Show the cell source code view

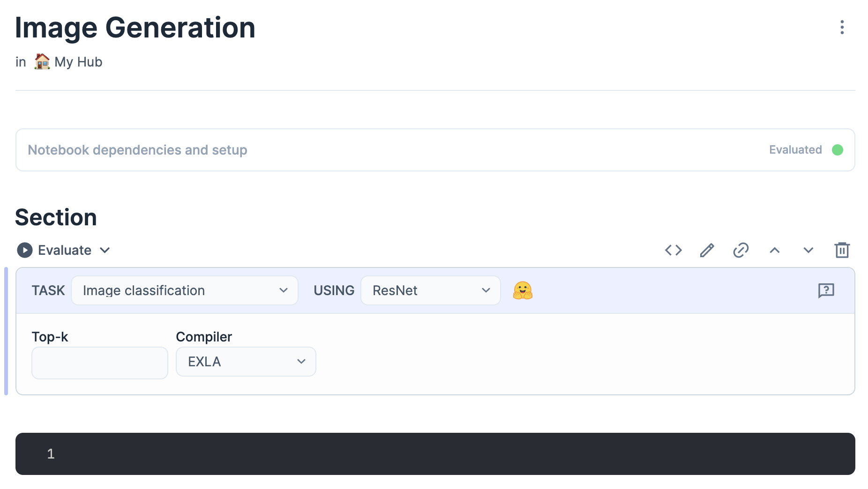pos(673,250)
